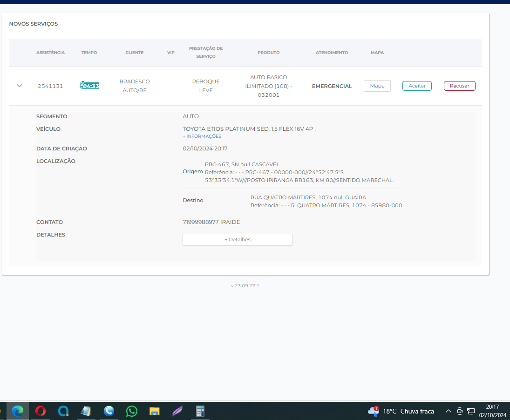Click the 04:33 countdown timer badge
This screenshot has width=510, height=420.
tap(89, 86)
